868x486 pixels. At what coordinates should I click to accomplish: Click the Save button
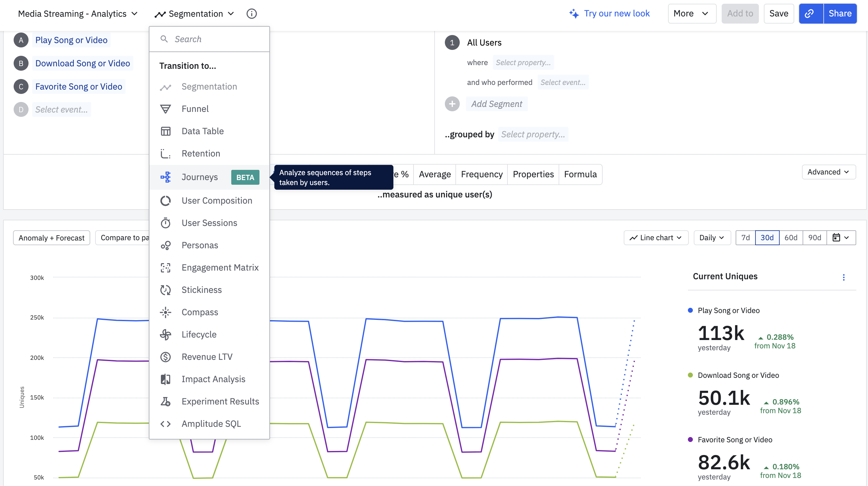tap(778, 13)
